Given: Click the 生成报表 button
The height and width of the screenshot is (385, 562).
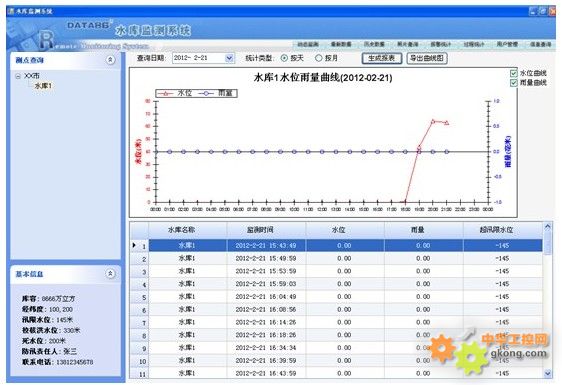Looking at the screenshot, I should (x=382, y=58).
